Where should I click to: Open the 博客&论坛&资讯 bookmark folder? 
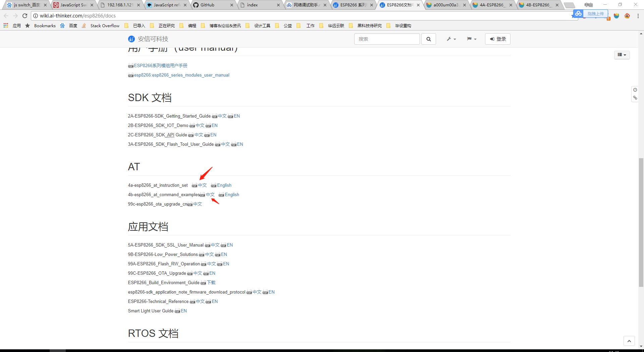coord(221,26)
